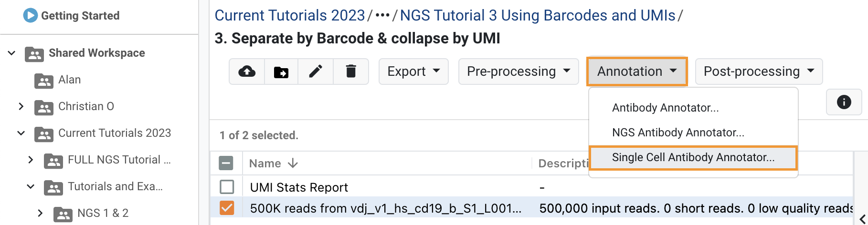Viewport: 868px width, 225px height.
Task: Click the pencil edit icon
Action: (316, 72)
